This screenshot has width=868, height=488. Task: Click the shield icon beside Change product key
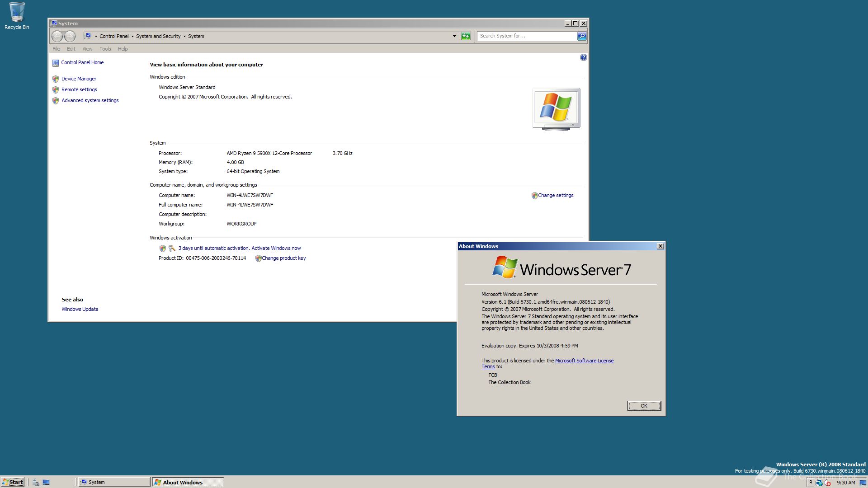coord(258,258)
